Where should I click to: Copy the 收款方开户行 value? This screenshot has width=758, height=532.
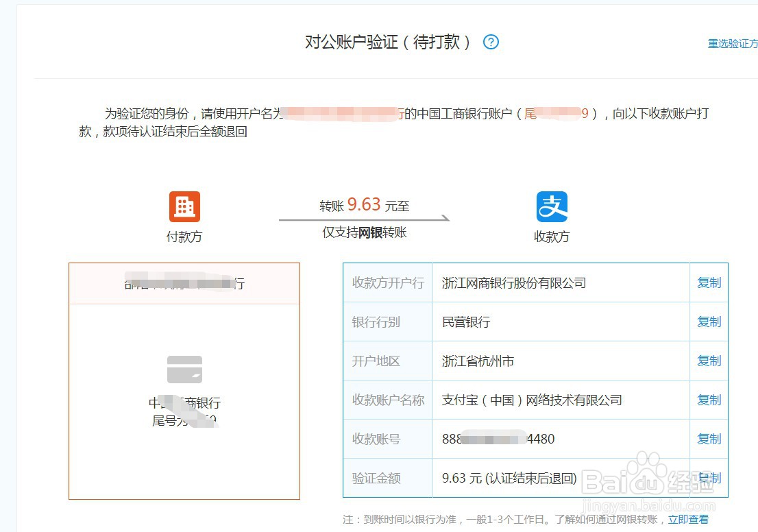(709, 283)
